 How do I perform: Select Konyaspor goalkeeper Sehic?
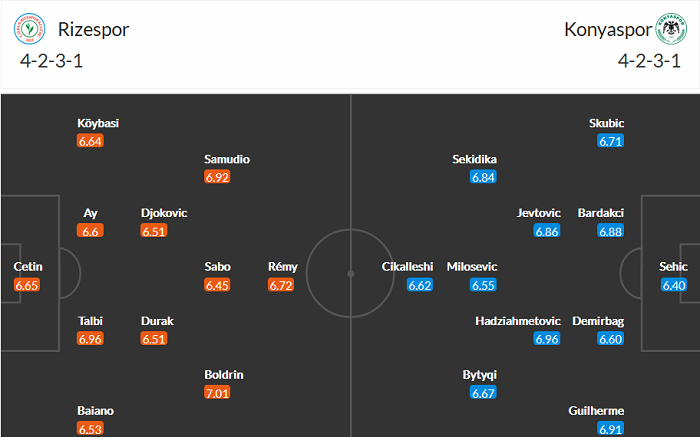point(675,267)
